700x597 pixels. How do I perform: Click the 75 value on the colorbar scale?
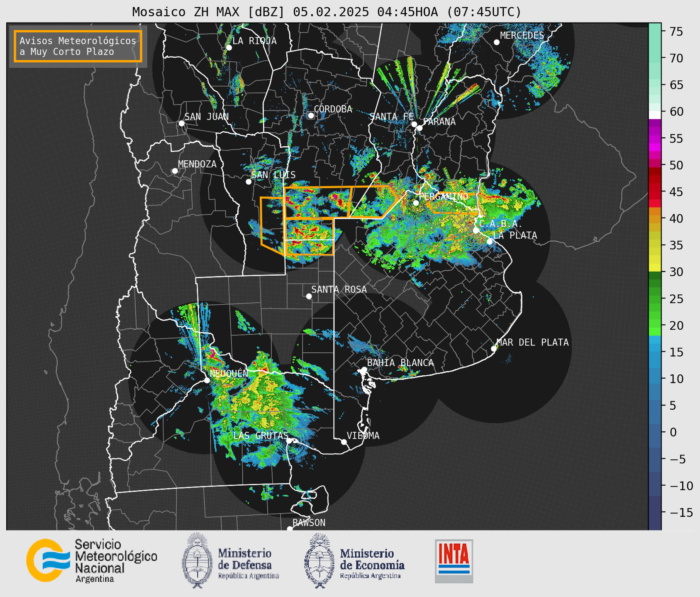[676, 32]
